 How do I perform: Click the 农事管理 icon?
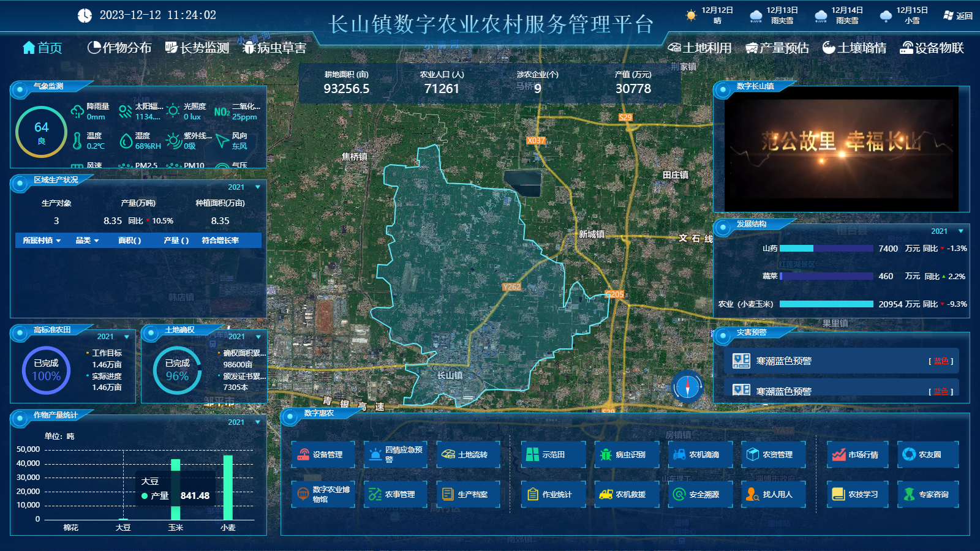coord(375,495)
